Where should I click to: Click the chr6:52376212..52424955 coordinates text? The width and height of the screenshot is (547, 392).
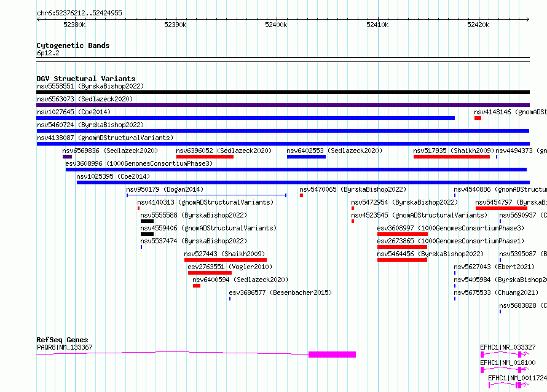[79, 14]
